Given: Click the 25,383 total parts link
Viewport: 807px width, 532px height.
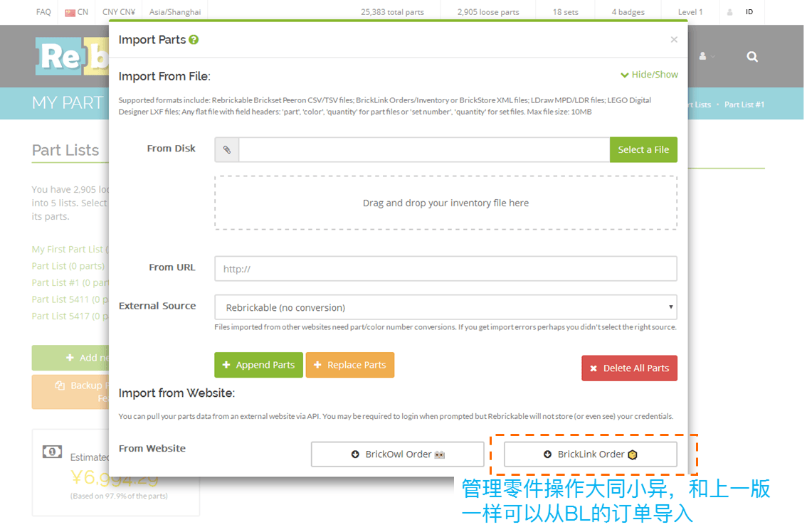Looking at the screenshot, I should (392, 12).
